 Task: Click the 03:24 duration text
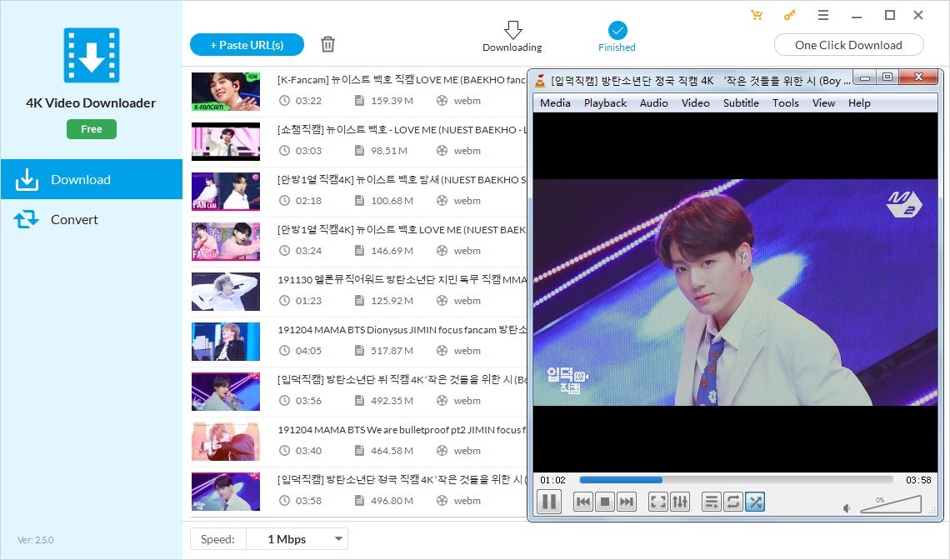(308, 251)
